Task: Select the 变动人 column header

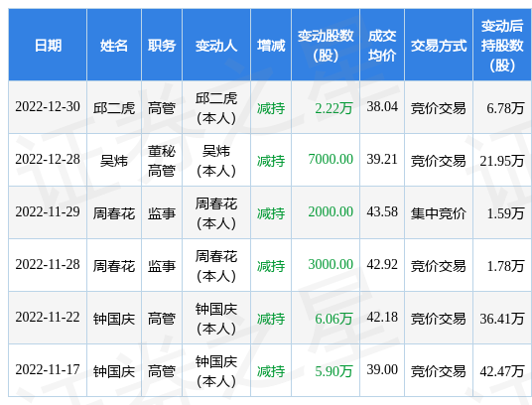Action: pyautogui.click(x=216, y=45)
